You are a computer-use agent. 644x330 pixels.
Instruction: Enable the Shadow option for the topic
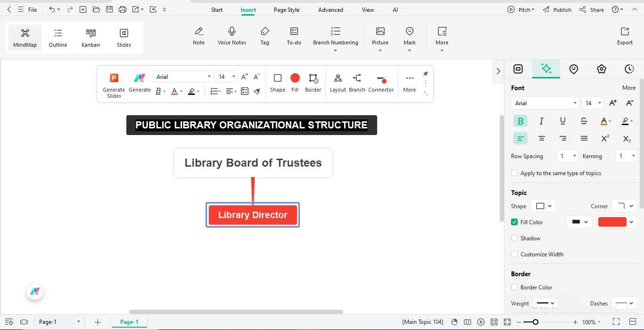tap(514, 238)
